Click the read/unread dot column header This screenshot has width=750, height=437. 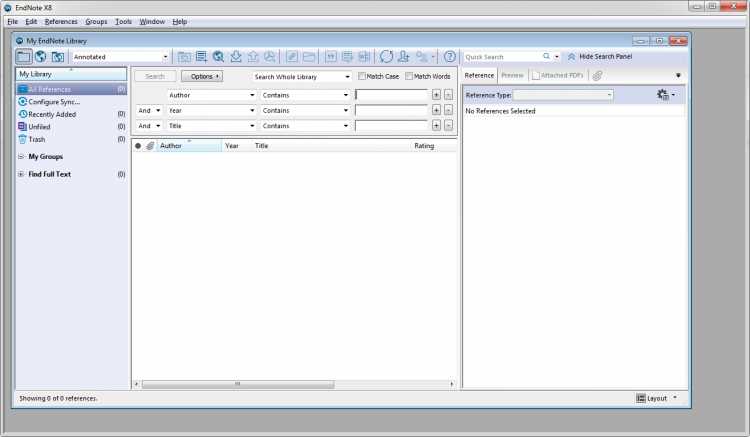(138, 146)
